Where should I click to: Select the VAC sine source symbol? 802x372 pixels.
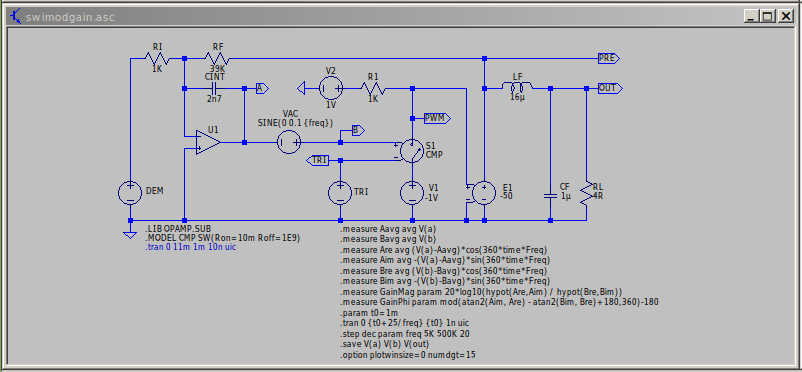(x=289, y=142)
